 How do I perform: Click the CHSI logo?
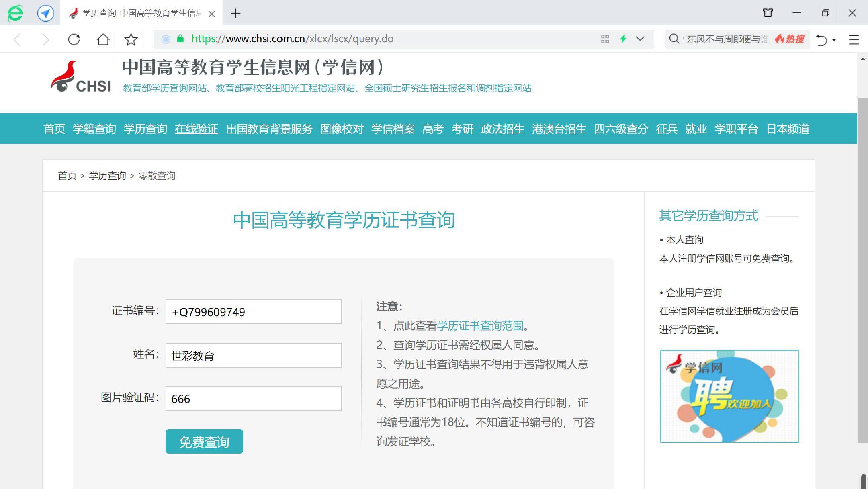[x=81, y=77]
